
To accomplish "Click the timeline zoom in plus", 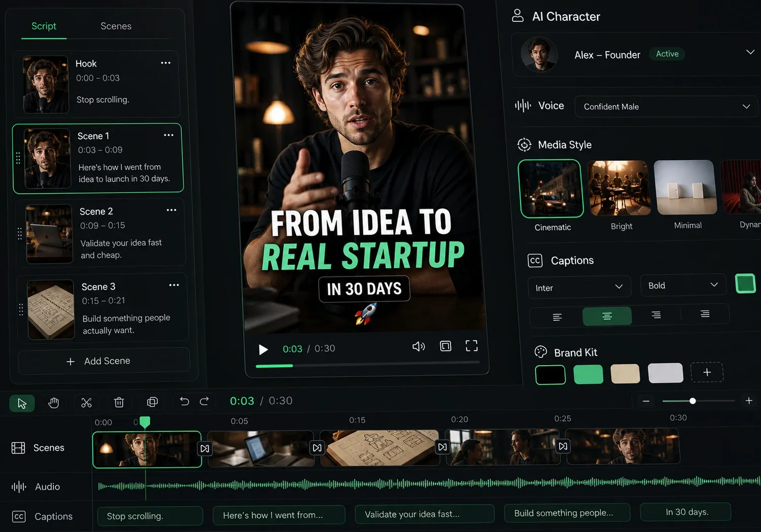I will click(749, 401).
